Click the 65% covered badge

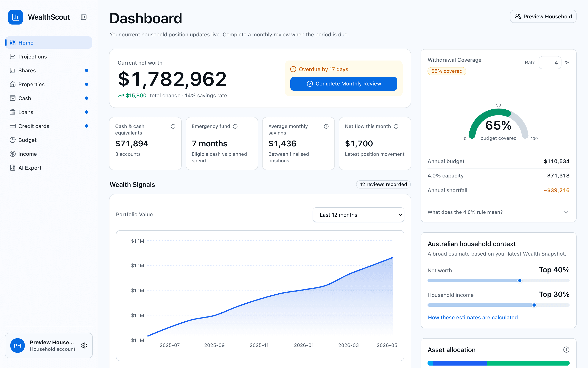(x=447, y=71)
